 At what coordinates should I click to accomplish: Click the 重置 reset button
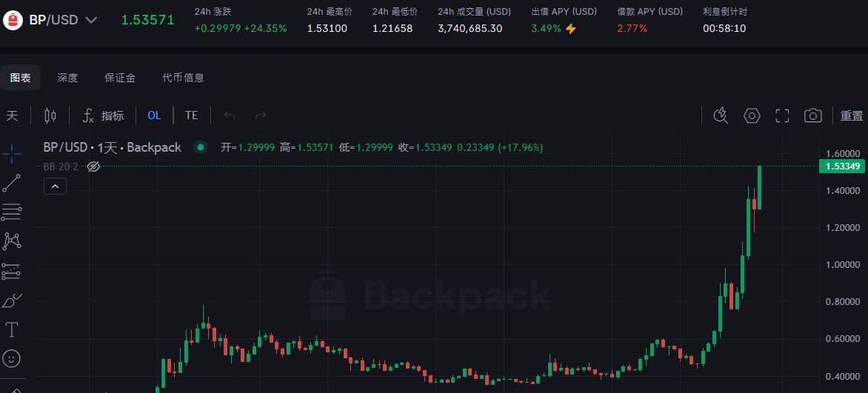[852, 115]
